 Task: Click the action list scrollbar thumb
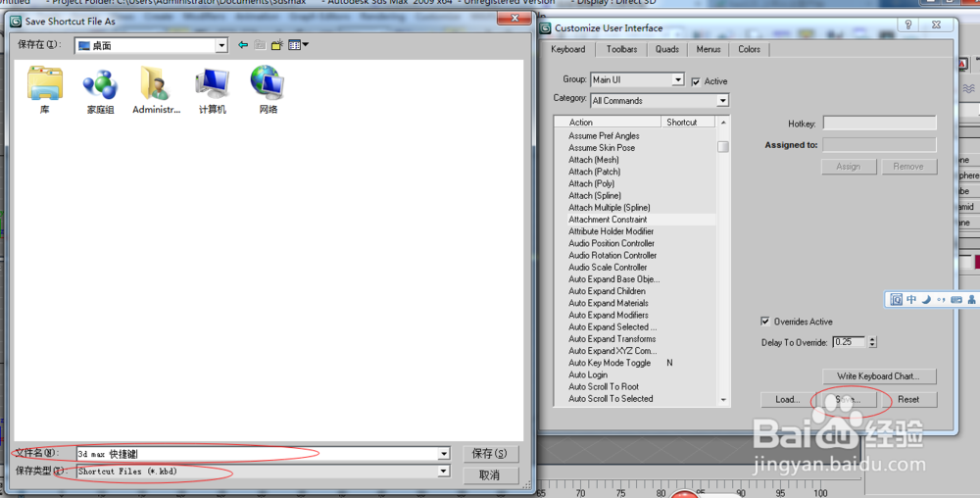pyautogui.click(x=723, y=147)
